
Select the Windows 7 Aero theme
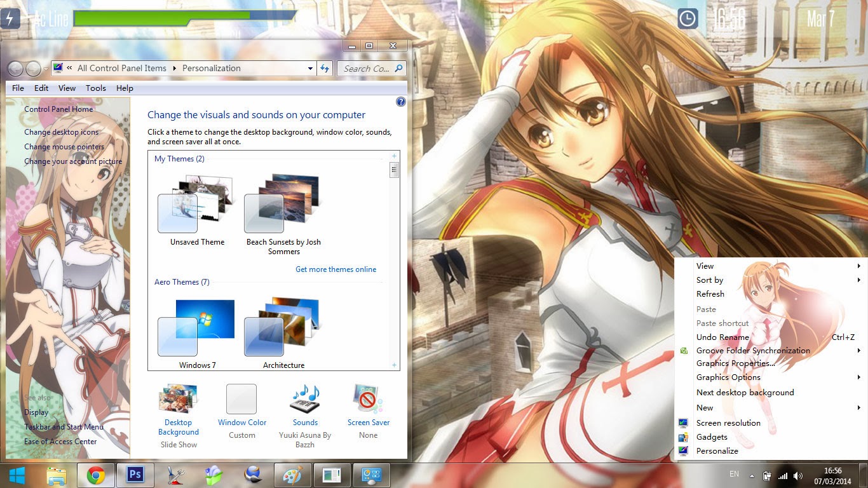[197, 334]
